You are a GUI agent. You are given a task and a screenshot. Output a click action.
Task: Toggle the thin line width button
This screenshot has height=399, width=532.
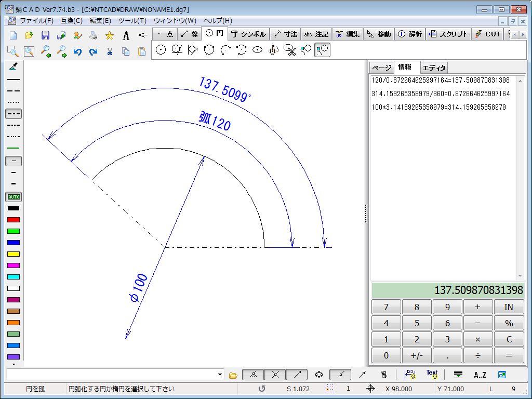tap(14, 161)
